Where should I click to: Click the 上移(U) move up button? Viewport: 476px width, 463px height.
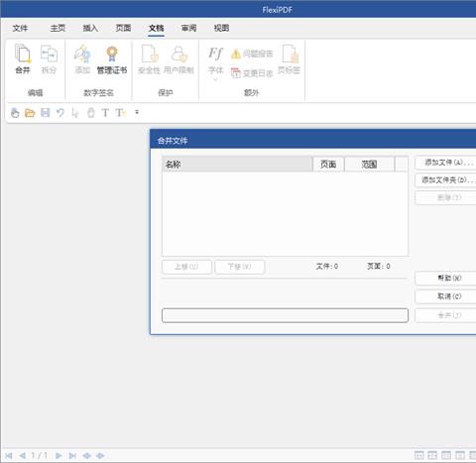[x=186, y=267]
